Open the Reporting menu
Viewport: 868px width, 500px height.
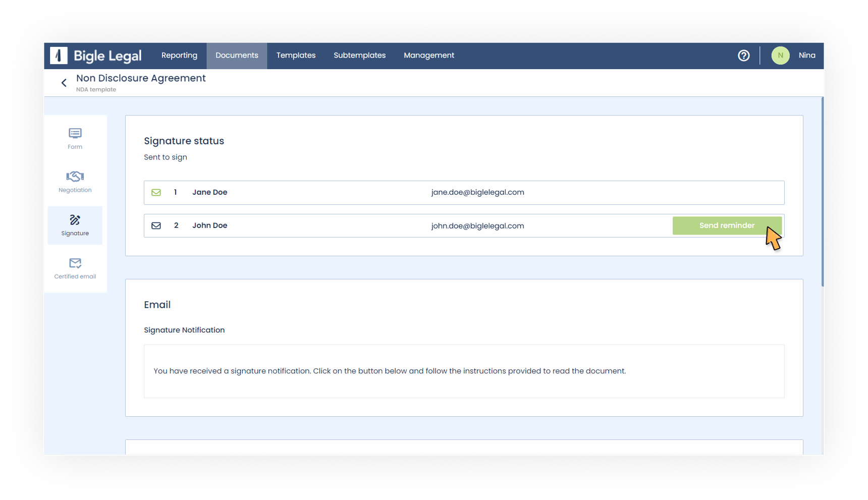(x=179, y=55)
